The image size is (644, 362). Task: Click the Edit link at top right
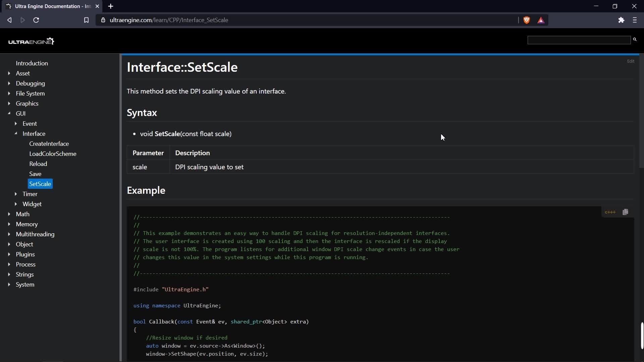pyautogui.click(x=631, y=61)
